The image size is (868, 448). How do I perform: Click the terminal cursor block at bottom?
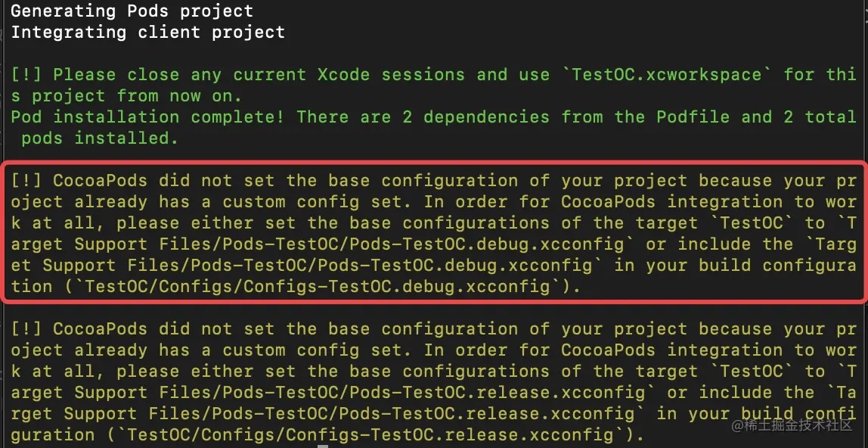(323, 446)
